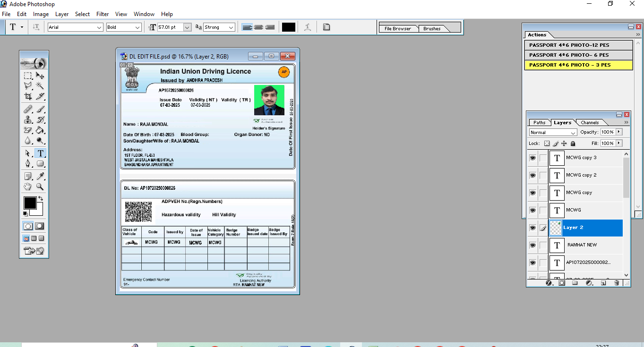The height and width of the screenshot is (347, 644).
Task: Toggle Lock all padlock icon
Action: point(573,143)
